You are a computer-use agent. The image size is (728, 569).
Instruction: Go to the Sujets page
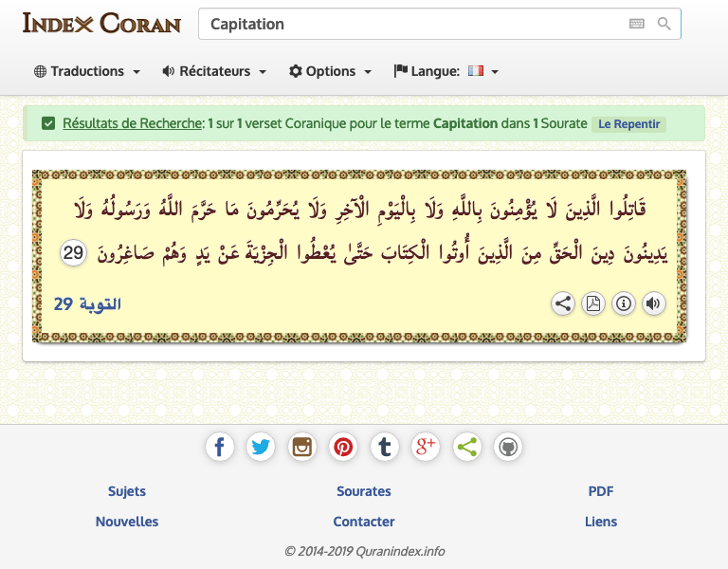(127, 491)
